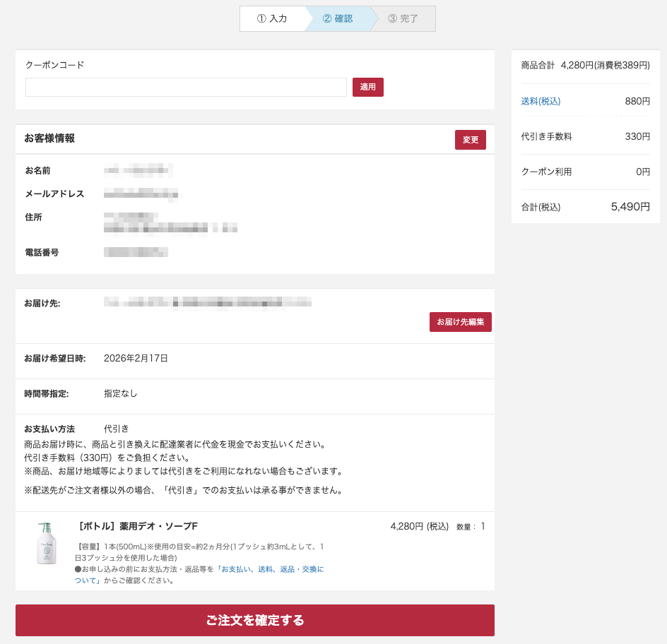
Task: Click the 数量: 1 quantity text
Action: (471, 527)
